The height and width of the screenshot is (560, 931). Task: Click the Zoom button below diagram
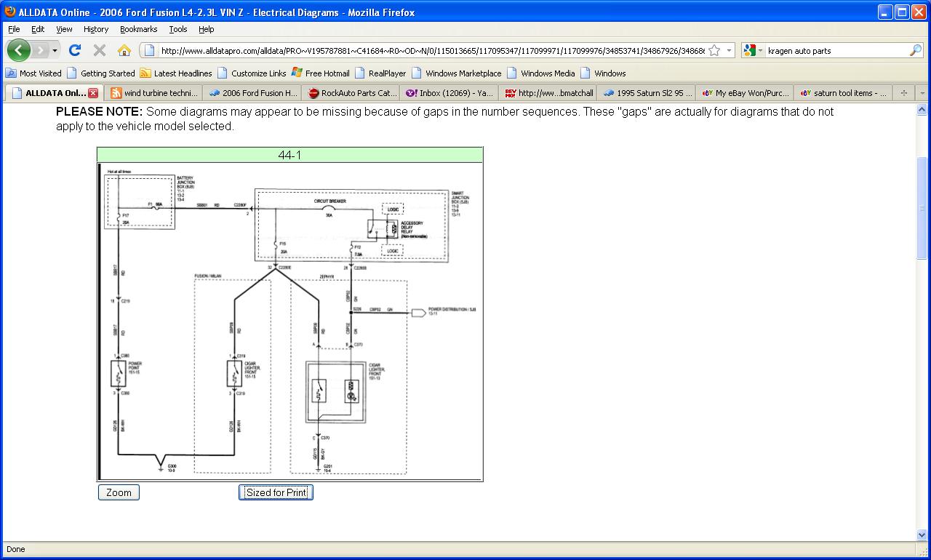point(119,492)
